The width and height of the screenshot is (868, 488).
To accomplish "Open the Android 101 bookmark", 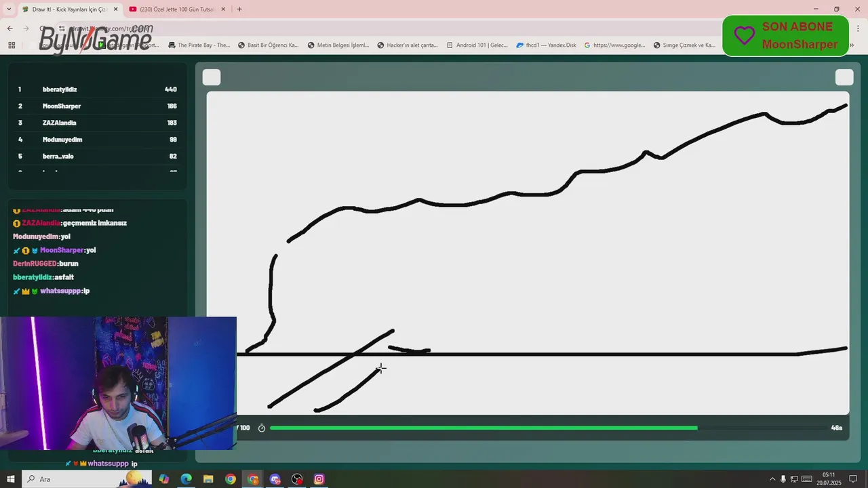I will (x=477, y=45).
